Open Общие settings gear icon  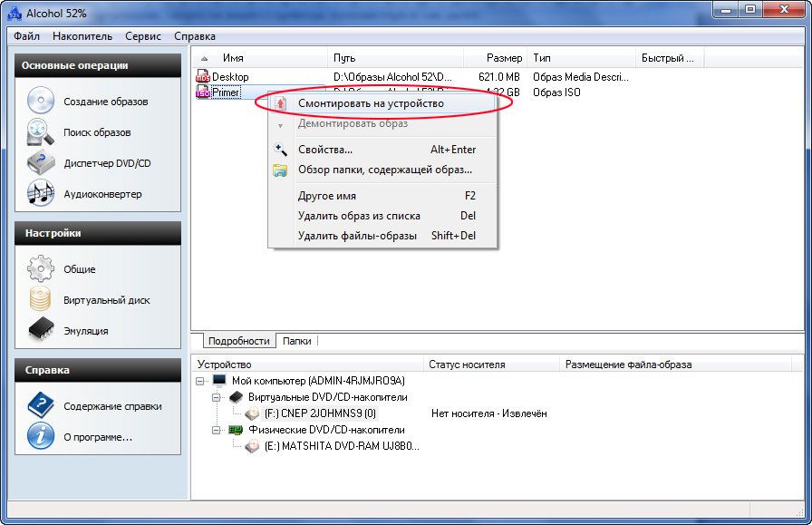[x=41, y=268]
